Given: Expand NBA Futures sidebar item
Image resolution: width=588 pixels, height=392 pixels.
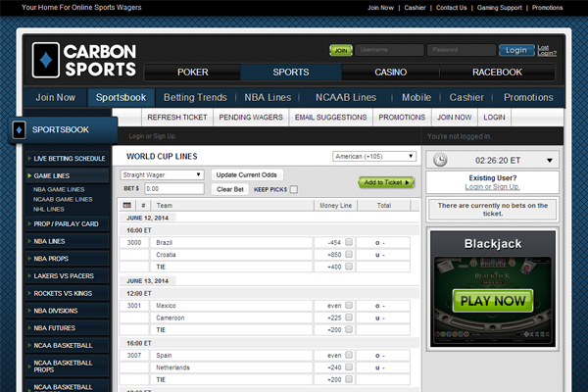Looking at the screenshot, I should [x=67, y=328].
